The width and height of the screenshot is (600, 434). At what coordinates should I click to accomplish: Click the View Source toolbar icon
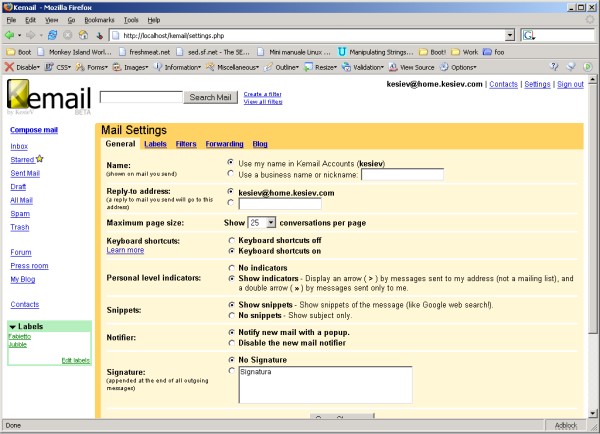[x=393, y=67]
